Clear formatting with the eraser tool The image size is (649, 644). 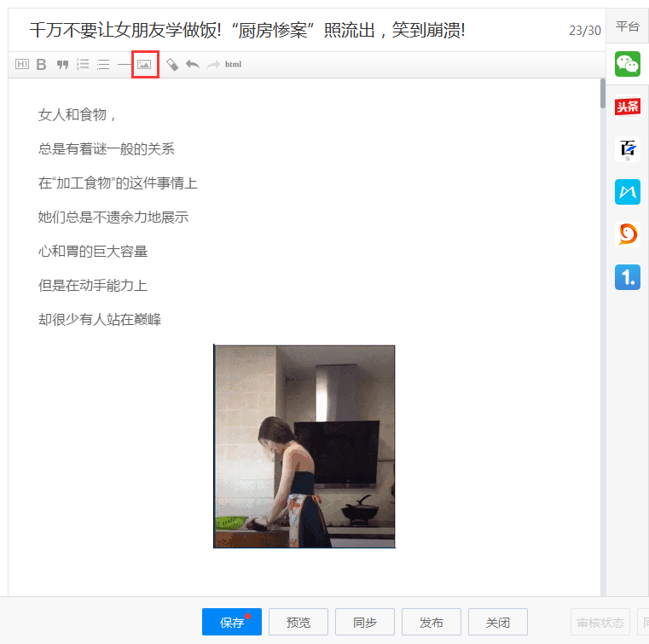point(172,65)
